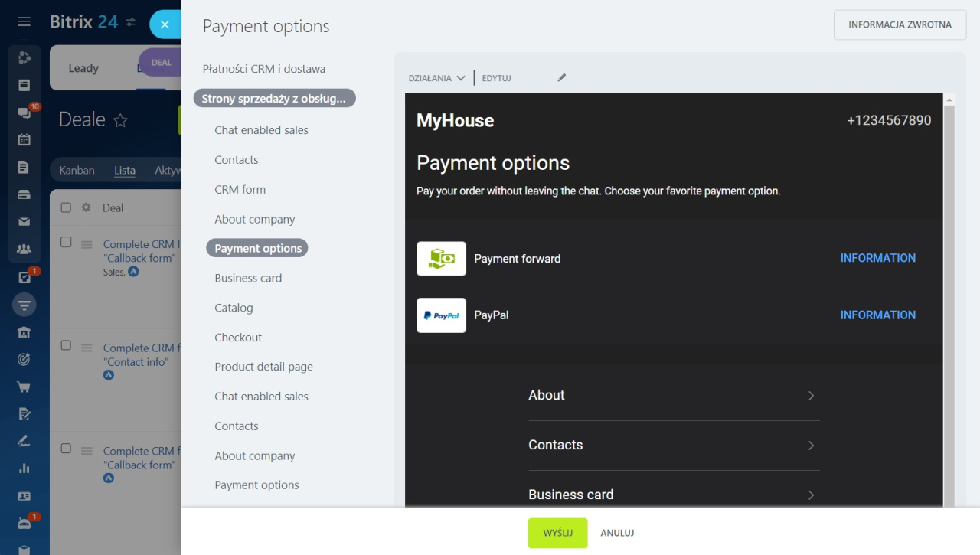Open the mail envelope icon in the sidebar
Viewport: 980px width, 555px height.
pos(24,222)
